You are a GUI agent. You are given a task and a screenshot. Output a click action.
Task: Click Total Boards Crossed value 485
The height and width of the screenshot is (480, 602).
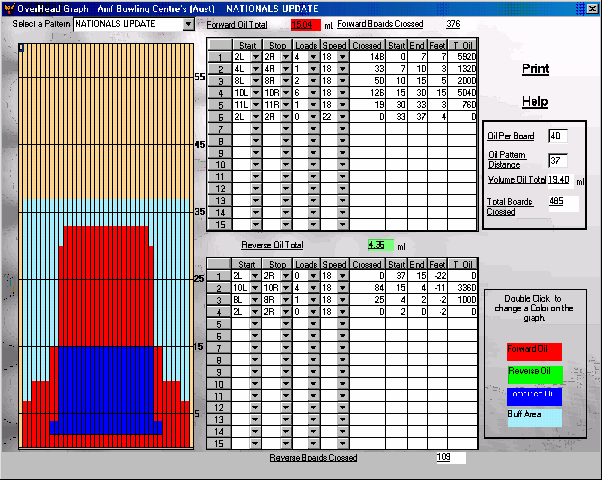point(563,203)
